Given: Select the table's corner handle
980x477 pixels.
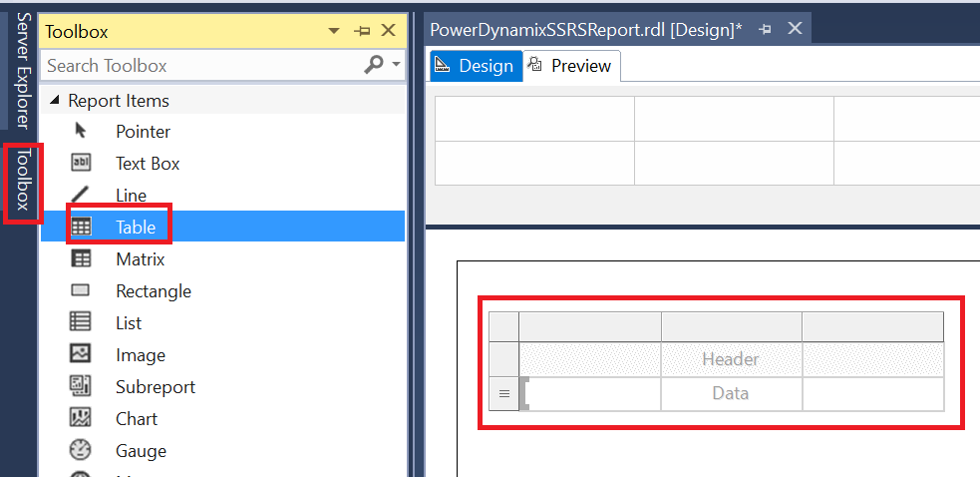Looking at the screenshot, I should pyautogui.click(x=503, y=326).
